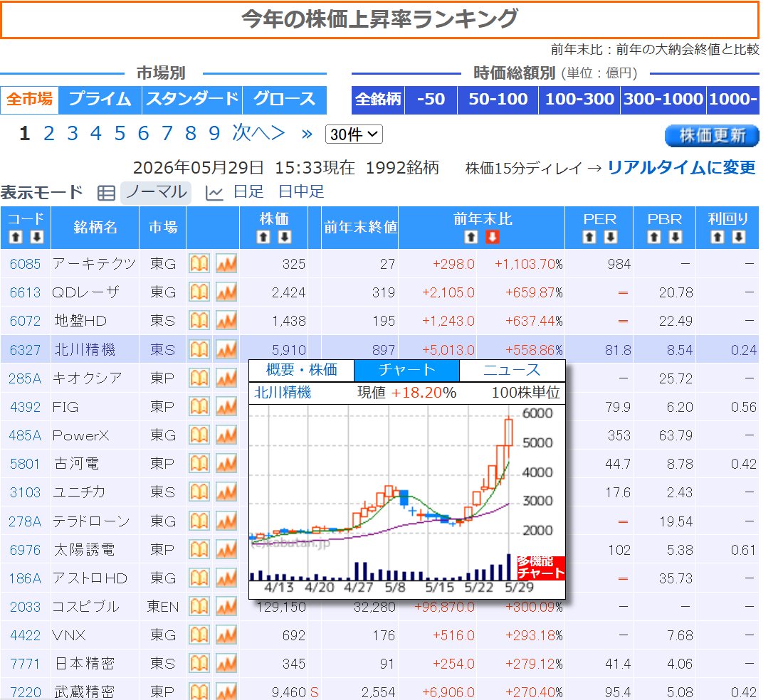Filter by プライム market
783x700 pixels.
coord(100,100)
